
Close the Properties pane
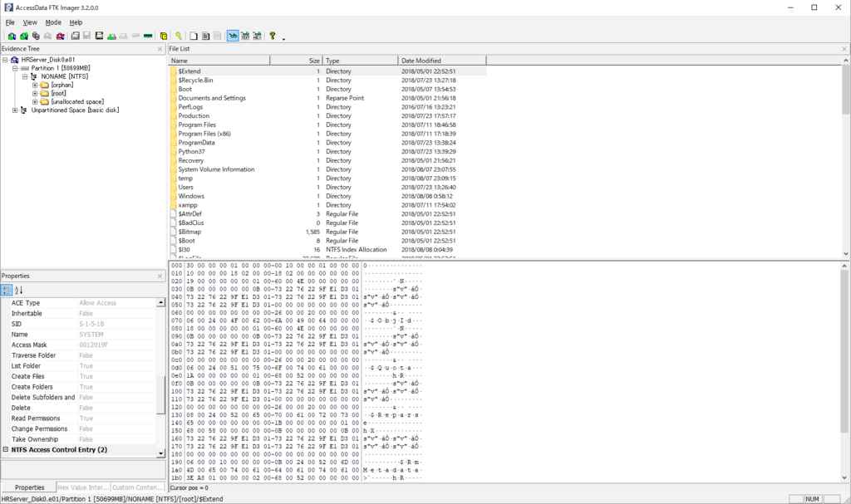tap(160, 276)
